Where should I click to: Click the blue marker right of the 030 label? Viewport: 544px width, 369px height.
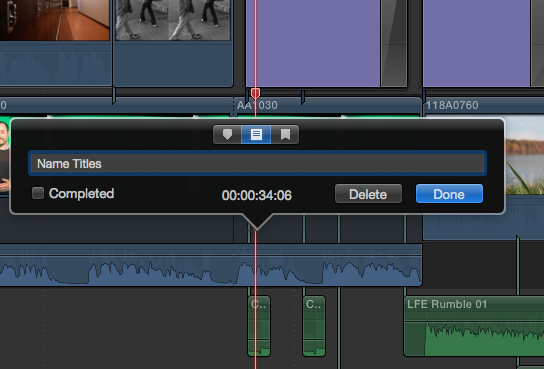pyautogui.click(x=303, y=97)
